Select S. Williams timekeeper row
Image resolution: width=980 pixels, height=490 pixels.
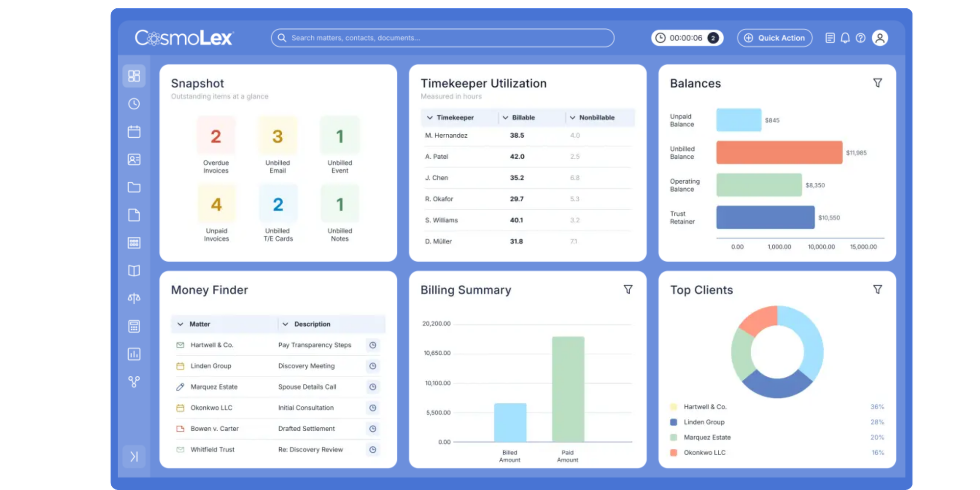tap(528, 220)
